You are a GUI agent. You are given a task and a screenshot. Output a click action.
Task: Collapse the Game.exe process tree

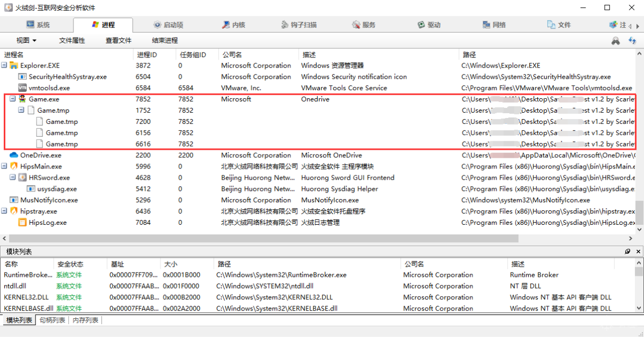(x=13, y=99)
